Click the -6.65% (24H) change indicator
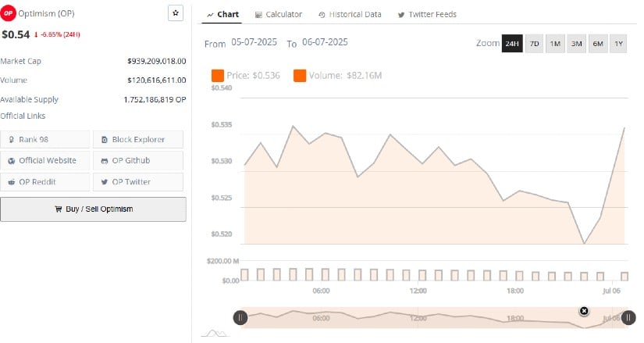Screen dimensions: 644x343 tap(57, 34)
